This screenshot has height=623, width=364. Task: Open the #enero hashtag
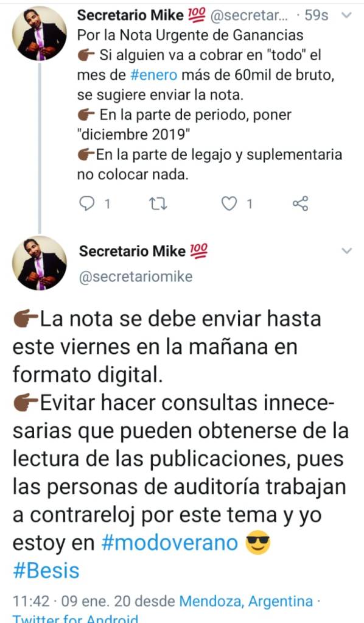point(153,75)
